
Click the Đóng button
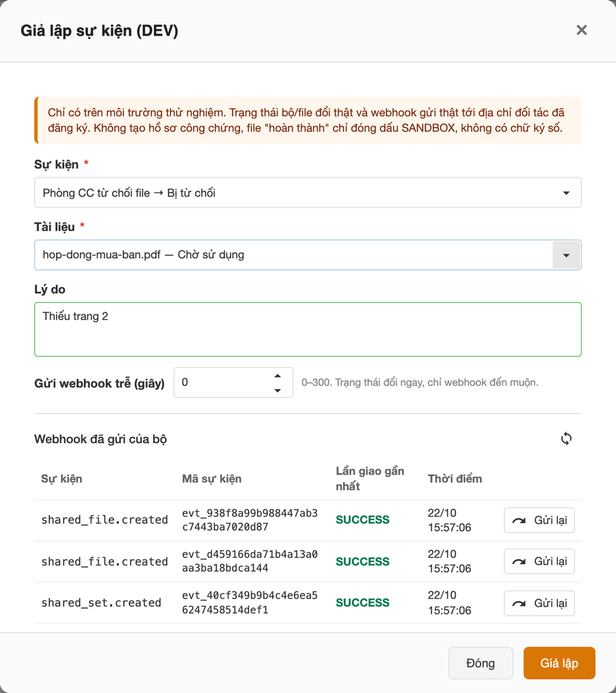(480, 663)
